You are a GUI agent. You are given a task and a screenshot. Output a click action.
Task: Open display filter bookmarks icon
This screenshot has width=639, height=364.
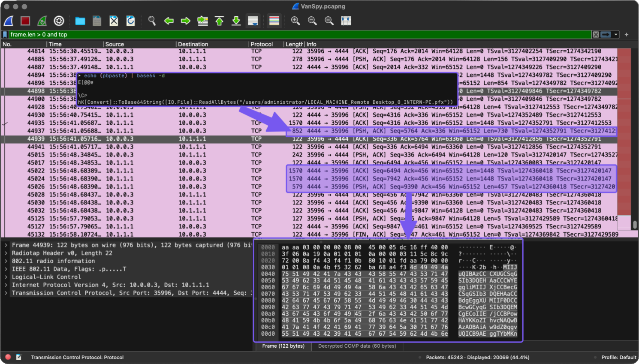pyautogui.click(x=5, y=34)
